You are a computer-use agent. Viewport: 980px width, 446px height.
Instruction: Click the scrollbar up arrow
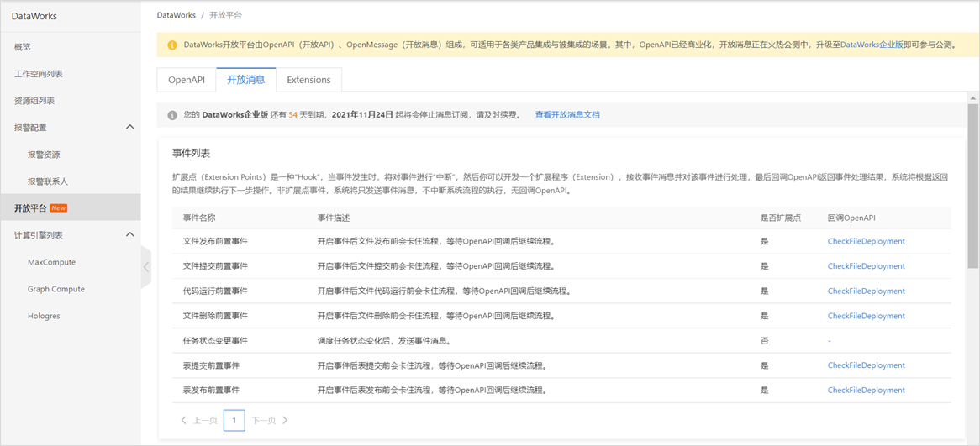pyautogui.click(x=972, y=97)
